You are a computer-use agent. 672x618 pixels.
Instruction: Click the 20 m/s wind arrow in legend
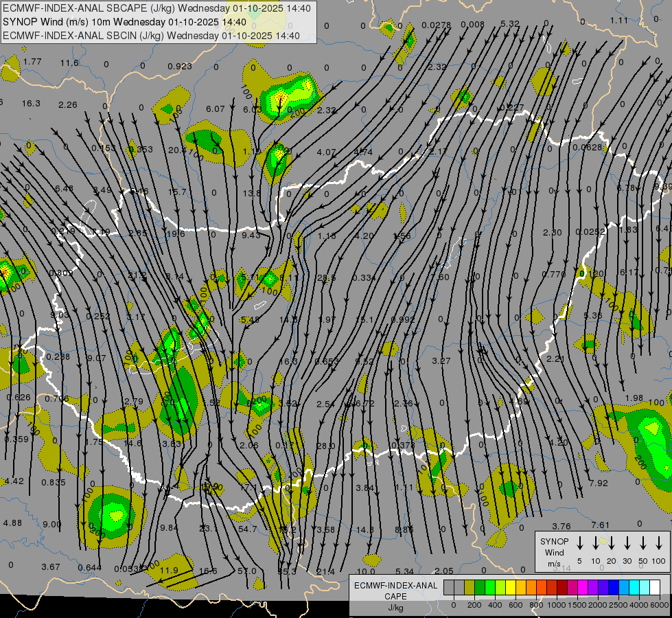click(612, 543)
